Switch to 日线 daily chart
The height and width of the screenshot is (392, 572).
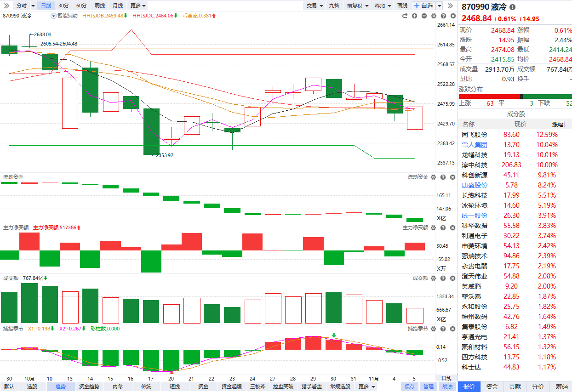(46, 6)
